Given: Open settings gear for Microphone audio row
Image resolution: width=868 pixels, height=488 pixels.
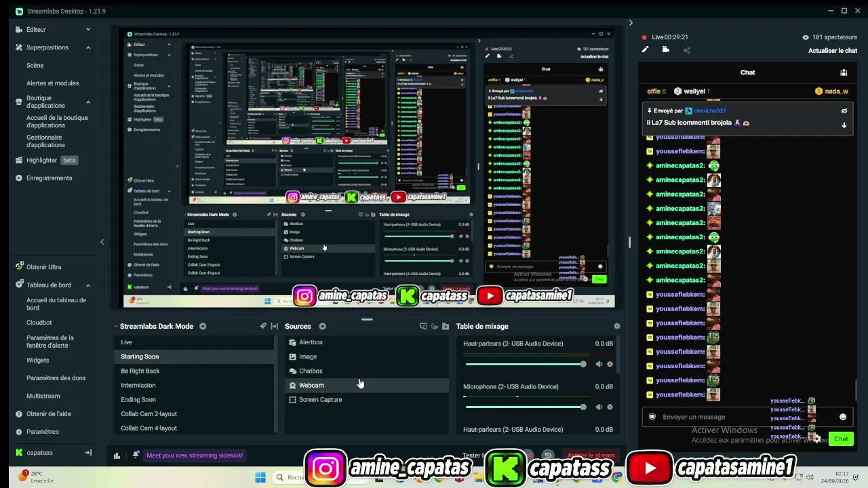Looking at the screenshot, I should click(610, 407).
